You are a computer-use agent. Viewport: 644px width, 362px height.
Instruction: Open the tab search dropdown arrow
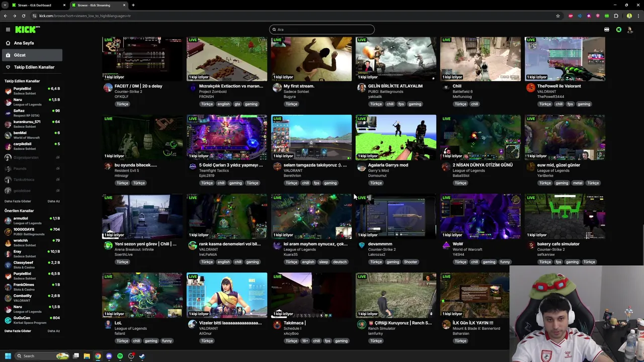(5, 5)
